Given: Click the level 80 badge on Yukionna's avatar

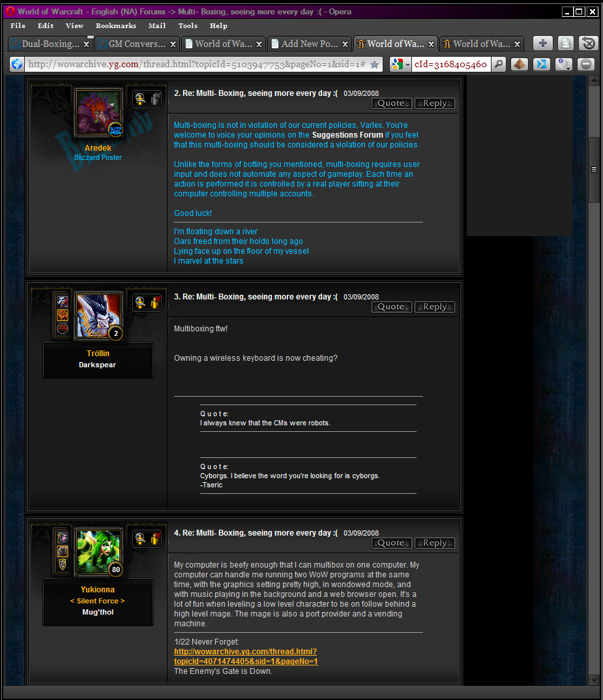Looking at the screenshot, I should [x=116, y=570].
